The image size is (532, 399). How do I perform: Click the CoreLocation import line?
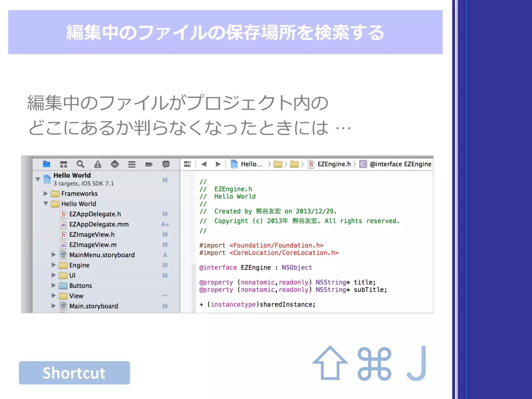pos(269,253)
